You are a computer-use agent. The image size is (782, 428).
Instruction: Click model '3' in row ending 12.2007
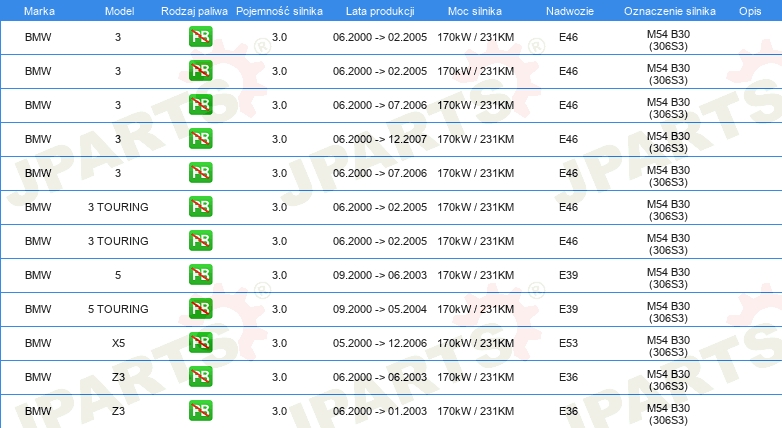(x=118, y=139)
